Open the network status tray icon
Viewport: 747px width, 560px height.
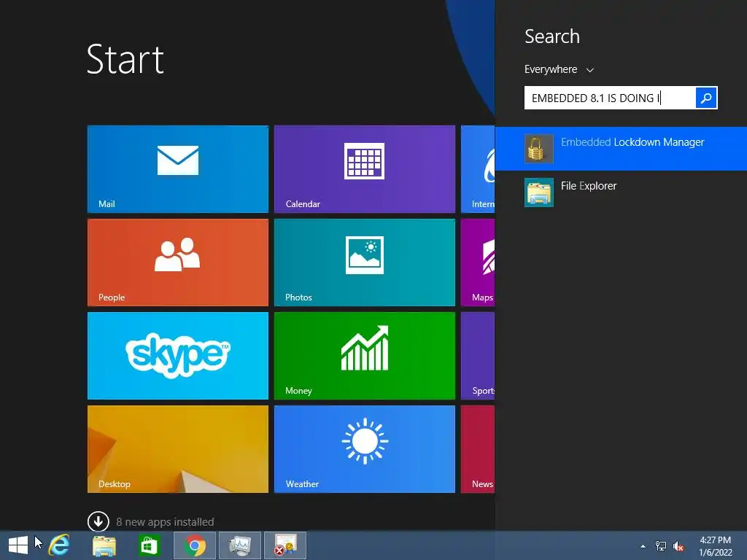[x=661, y=545]
